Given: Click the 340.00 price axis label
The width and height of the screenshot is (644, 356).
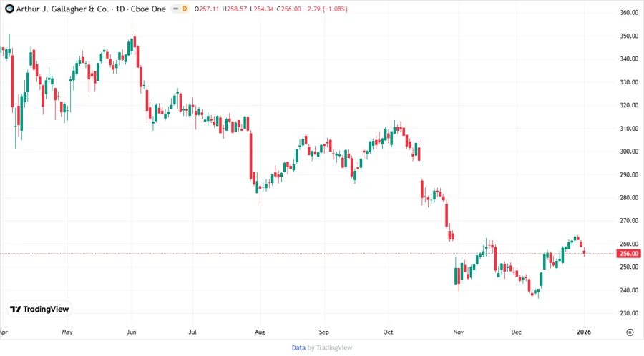Looking at the screenshot, I should click(629, 59).
